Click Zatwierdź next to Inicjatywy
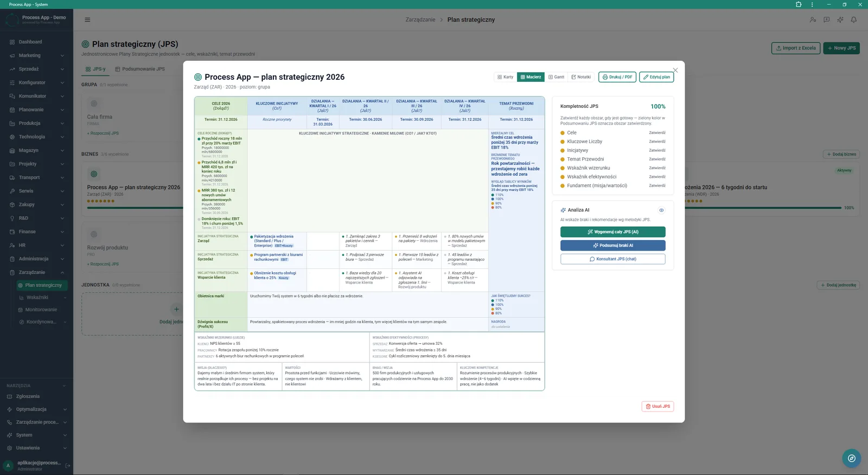 pos(657,150)
